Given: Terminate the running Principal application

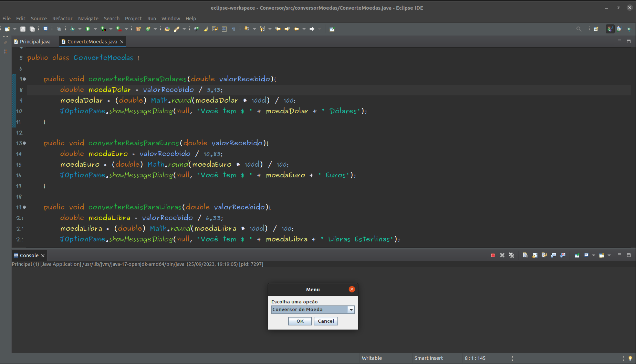Looking at the screenshot, I should [x=493, y=255].
